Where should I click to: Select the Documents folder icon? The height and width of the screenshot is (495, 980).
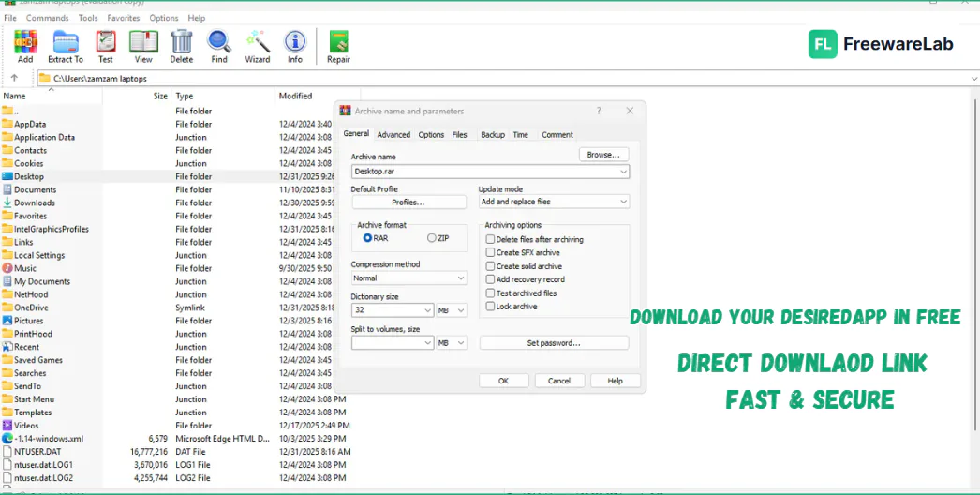7,189
